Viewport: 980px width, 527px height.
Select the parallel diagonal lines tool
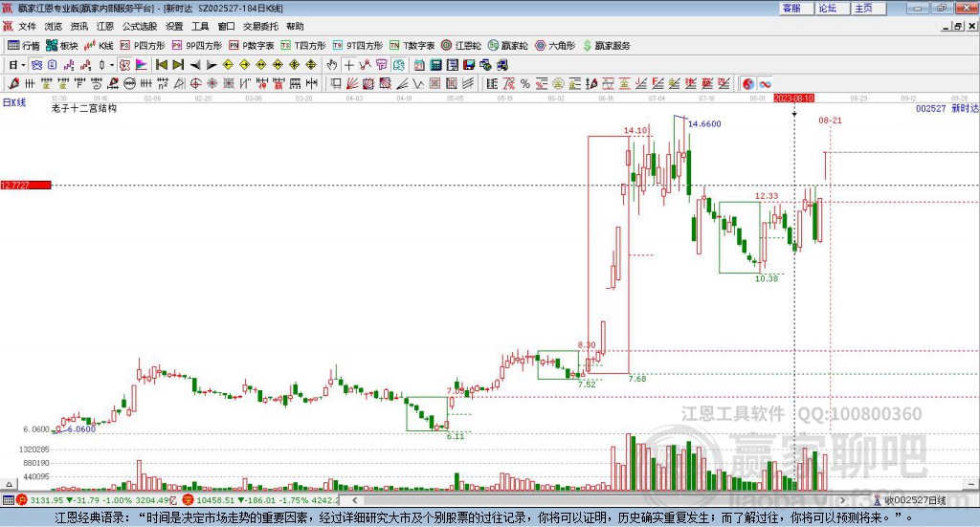click(468, 83)
